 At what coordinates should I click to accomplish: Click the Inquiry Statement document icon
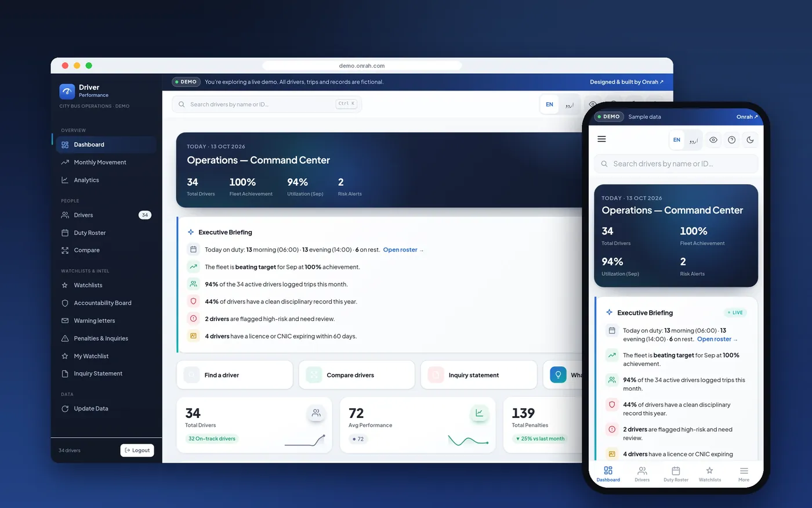[65, 374]
